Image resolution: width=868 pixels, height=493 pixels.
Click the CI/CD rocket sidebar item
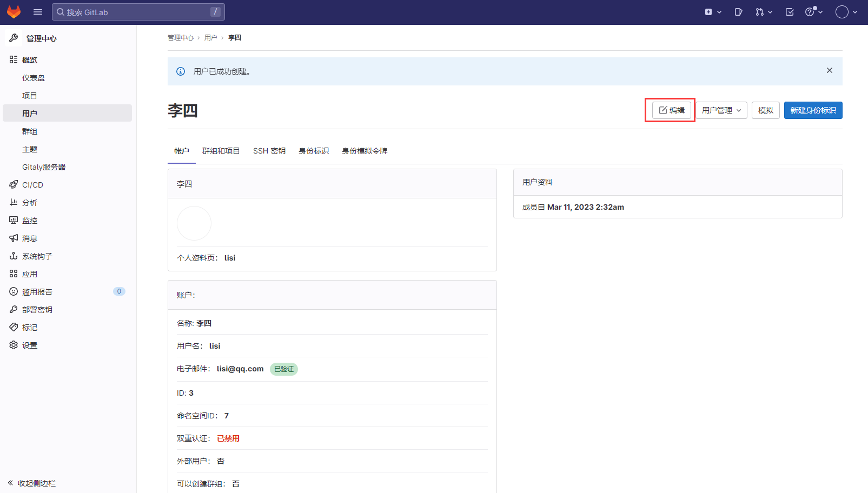[32, 185]
